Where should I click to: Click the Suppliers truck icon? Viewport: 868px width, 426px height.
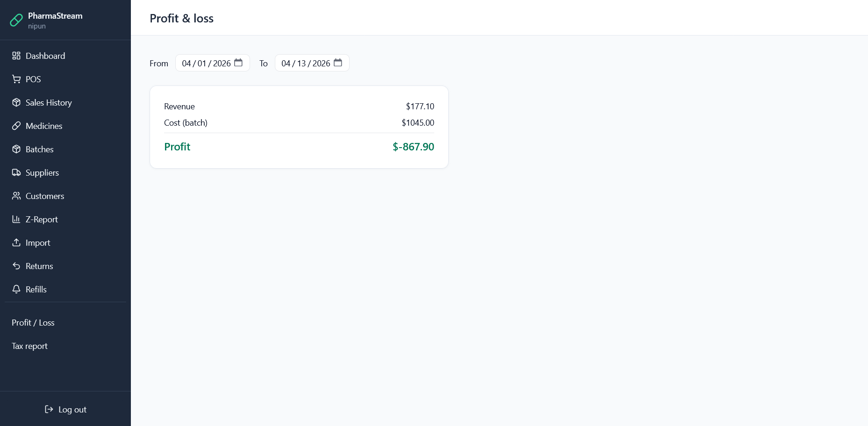coord(16,173)
